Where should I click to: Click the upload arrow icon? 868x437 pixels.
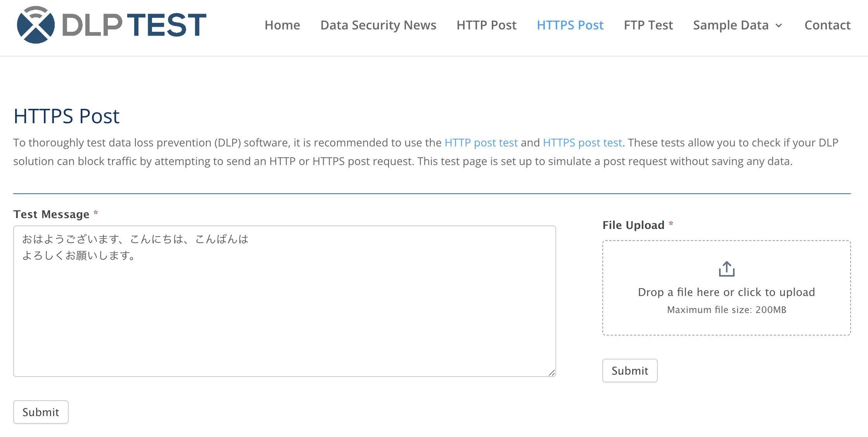[726, 269]
